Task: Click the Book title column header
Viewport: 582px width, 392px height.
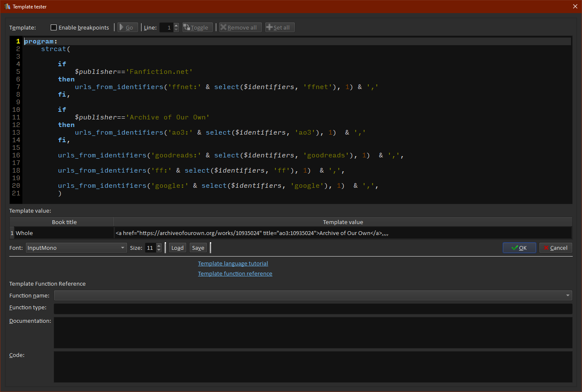Action: pos(64,222)
